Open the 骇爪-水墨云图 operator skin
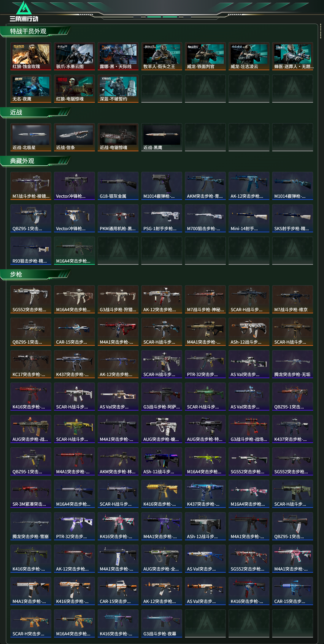The width and height of the screenshot is (324, 644). coord(75,56)
